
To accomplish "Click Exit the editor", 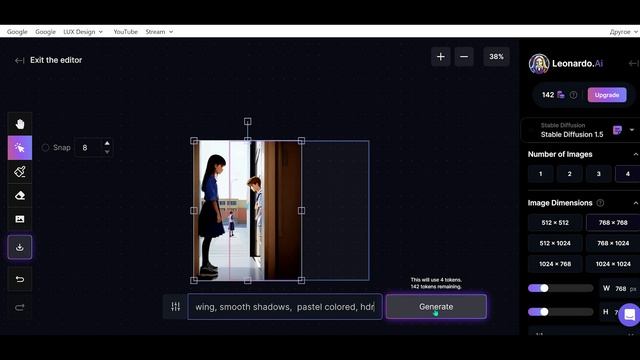I will click(x=56, y=60).
